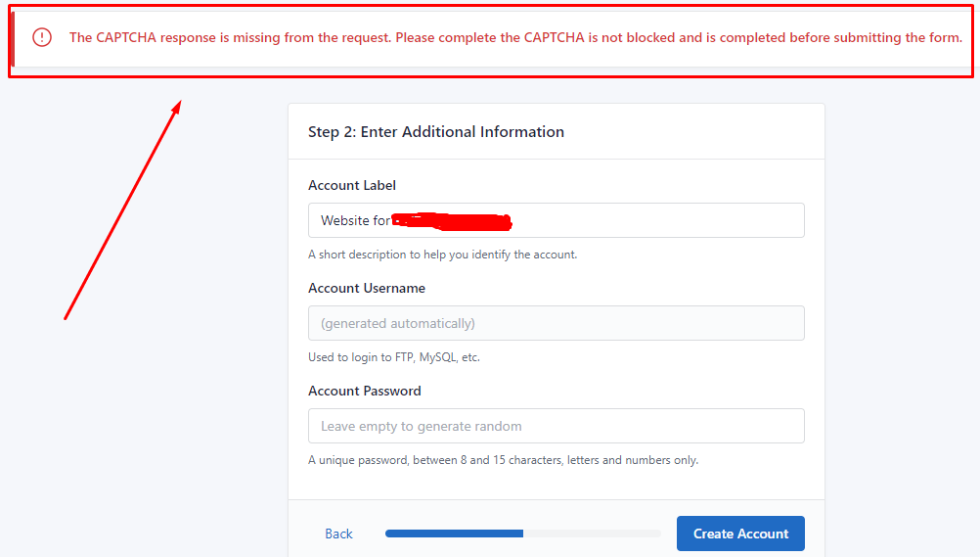This screenshot has width=980, height=557.
Task: Click the red arrow annotation
Action: pyautogui.click(x=122, y=209)
